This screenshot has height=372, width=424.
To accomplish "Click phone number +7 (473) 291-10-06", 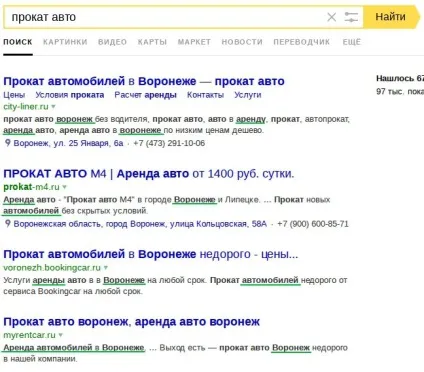I will pos(169,143).
